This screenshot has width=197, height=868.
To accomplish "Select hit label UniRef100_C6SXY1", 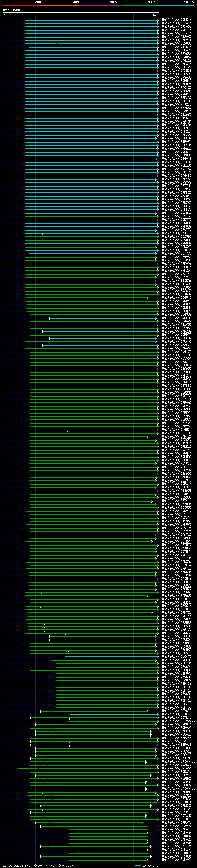I will click(177, 531).
